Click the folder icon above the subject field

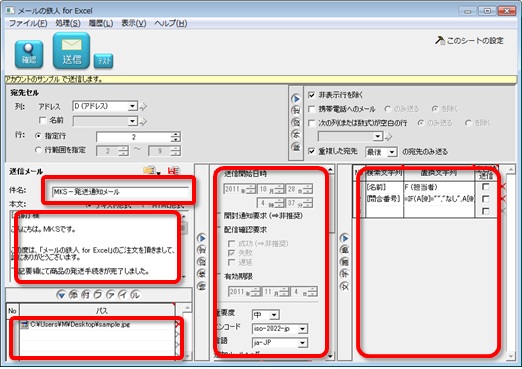coord(149,170)
